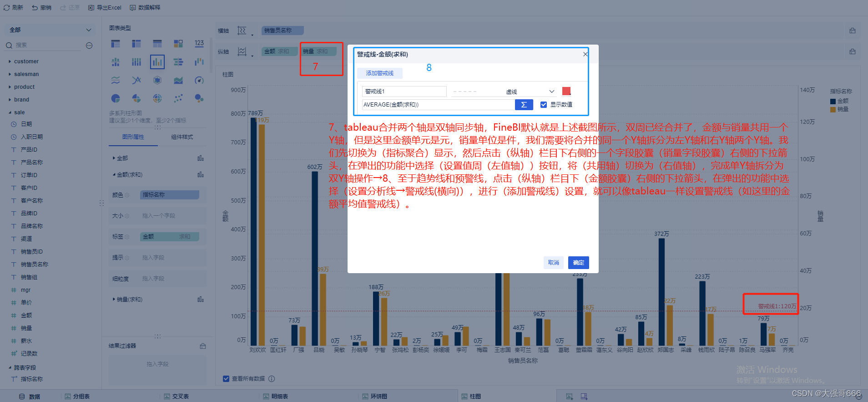Click the 金额 求和 pill on vertical axis
The width and height of the screenshot is (868, 402).
[x=279, y=51]
